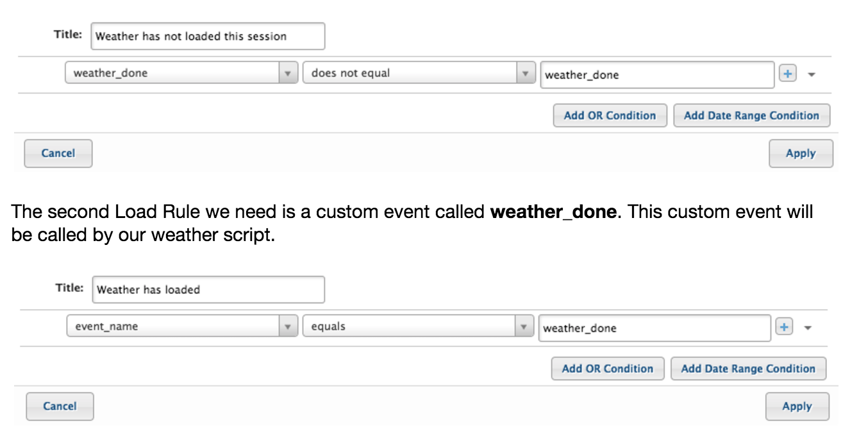The height and width of the screenshot is (436, 868).
Task: Apply the 'Weather has not loaded this session' rule
Action: click(x=801, y=153)
